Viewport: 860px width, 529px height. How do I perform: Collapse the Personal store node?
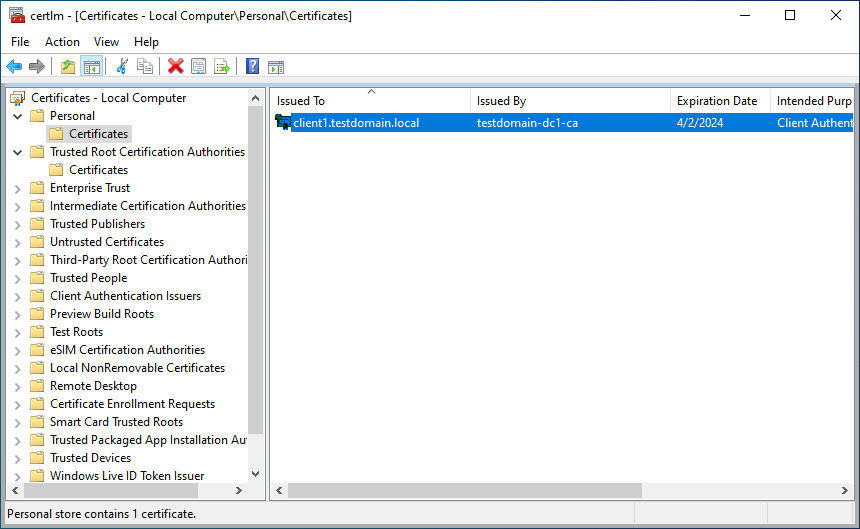(x=17, y=116)
